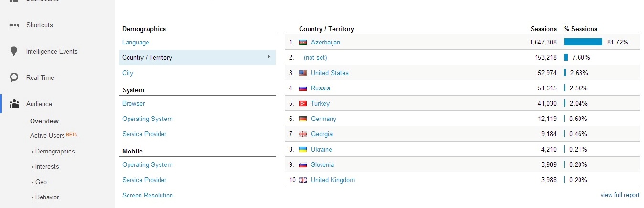Select Operating System under System

[148, 119]
